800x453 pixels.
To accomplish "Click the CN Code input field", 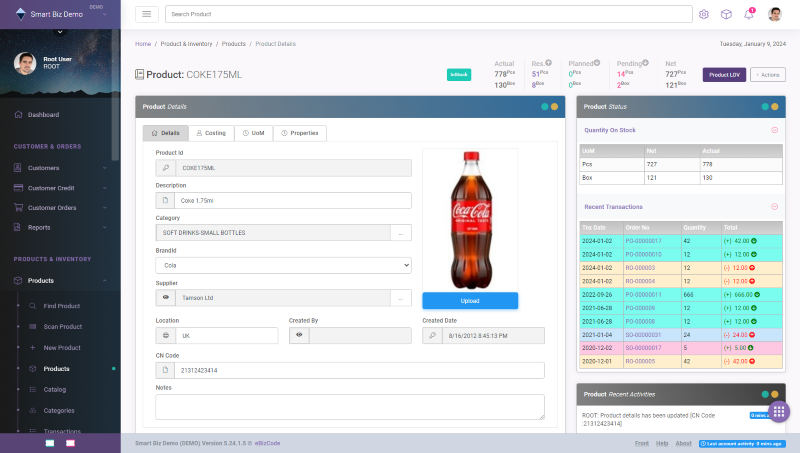I will click(359, 370).
